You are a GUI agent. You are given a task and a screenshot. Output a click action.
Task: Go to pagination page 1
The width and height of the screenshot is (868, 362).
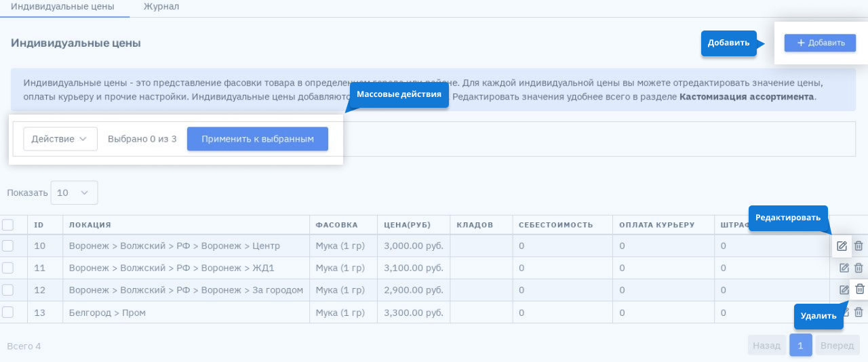[800, 346]
